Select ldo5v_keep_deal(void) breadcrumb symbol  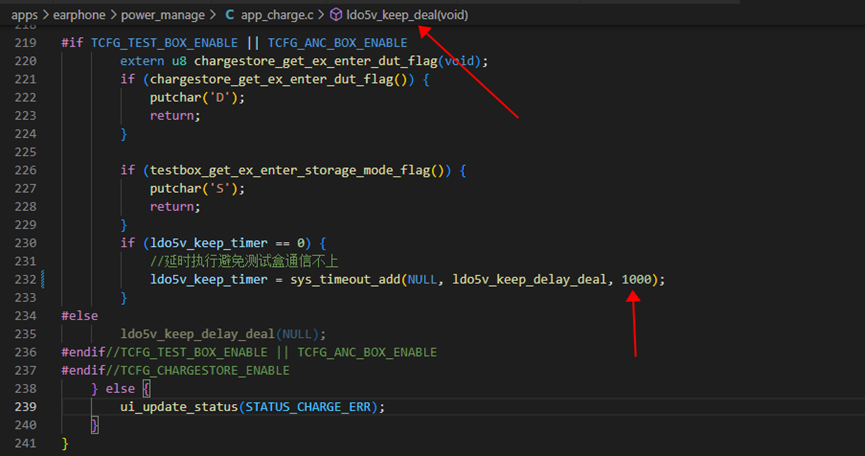click(x=407, y=15)
